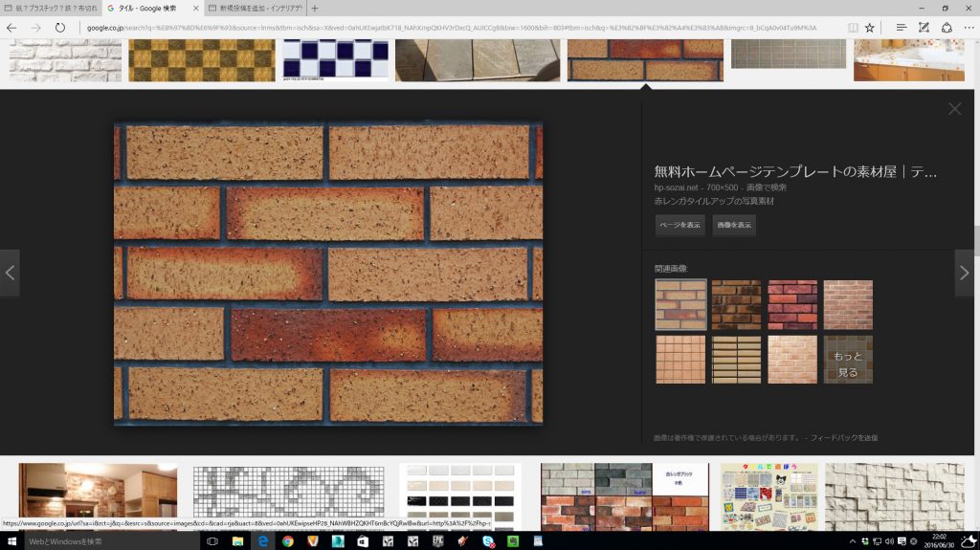This screenshot has width=980, height=550.
Task: Go to the next image with the right chevron
Action: [964, 273]
